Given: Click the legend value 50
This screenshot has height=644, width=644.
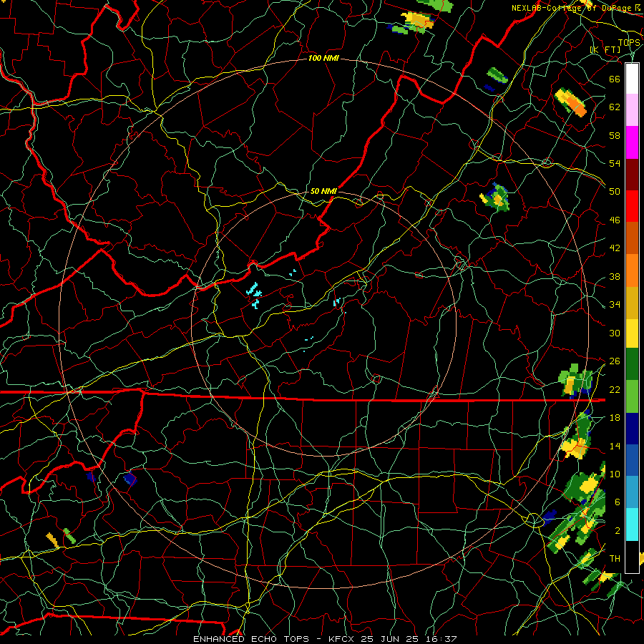Looking at the screenshot, I should click(615, 191).
